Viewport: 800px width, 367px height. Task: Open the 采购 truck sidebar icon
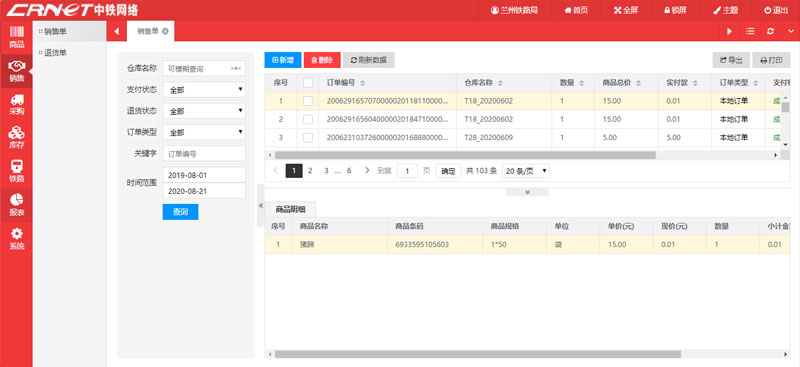point(16,104)
